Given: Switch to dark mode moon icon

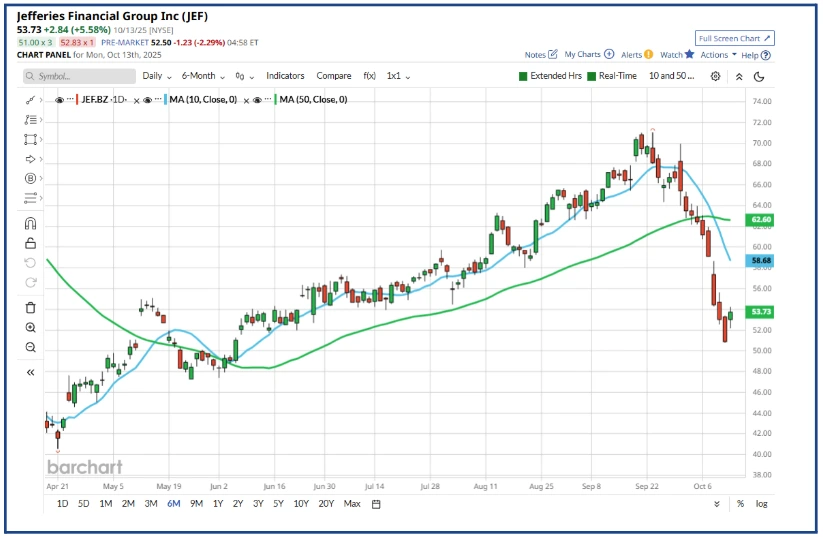Looking at the screenshot, I should 760,76.
